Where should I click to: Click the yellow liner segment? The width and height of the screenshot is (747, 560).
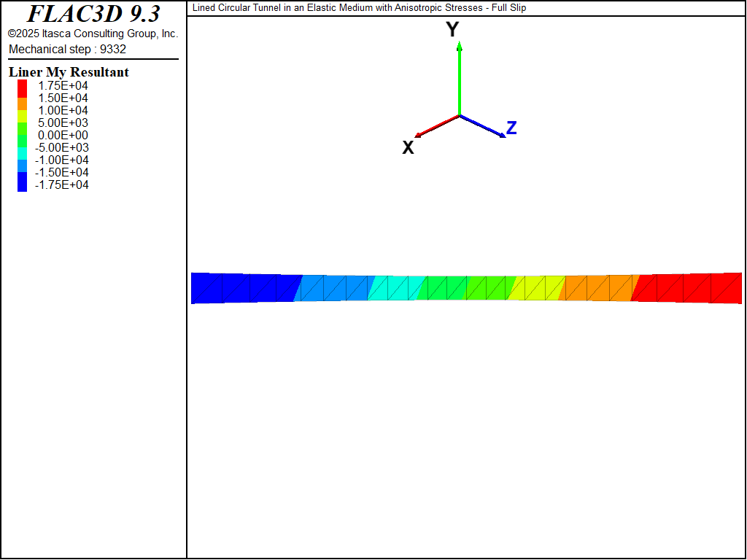tap(536, 288)
